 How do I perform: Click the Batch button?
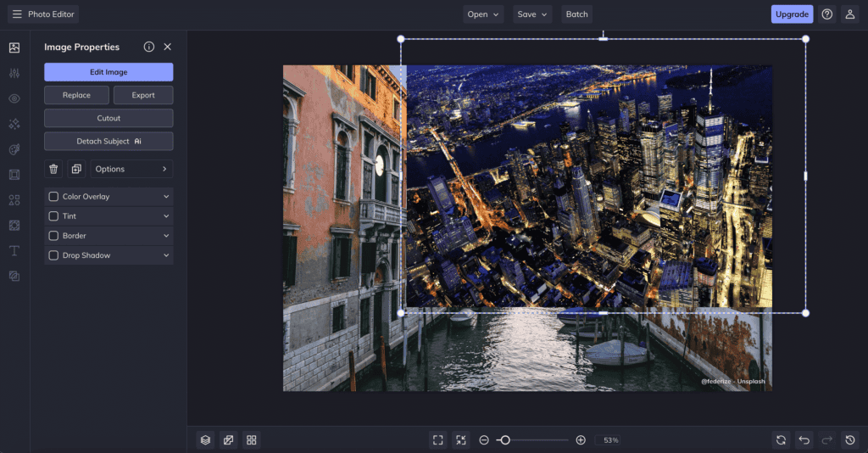click(576, 14)
